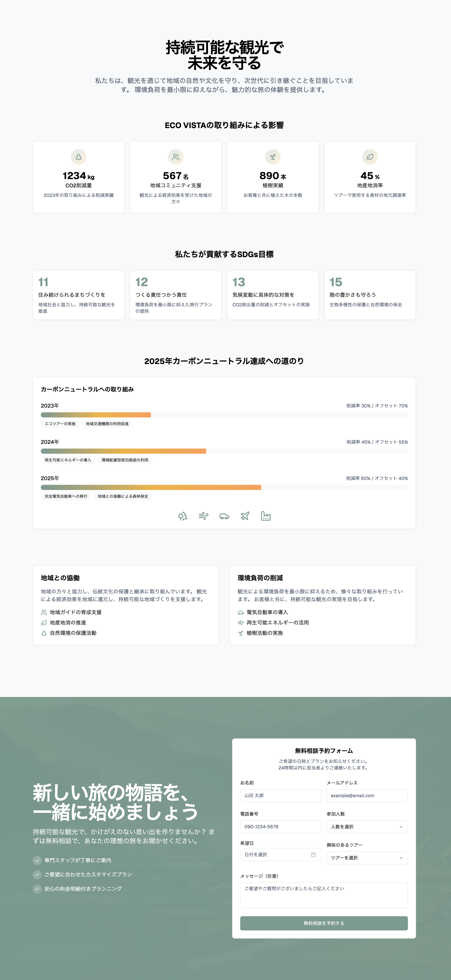Click the tree icon above CO2削減量
Image resolution: width=451 pixels, height=980 pixels.
[79, 157]
